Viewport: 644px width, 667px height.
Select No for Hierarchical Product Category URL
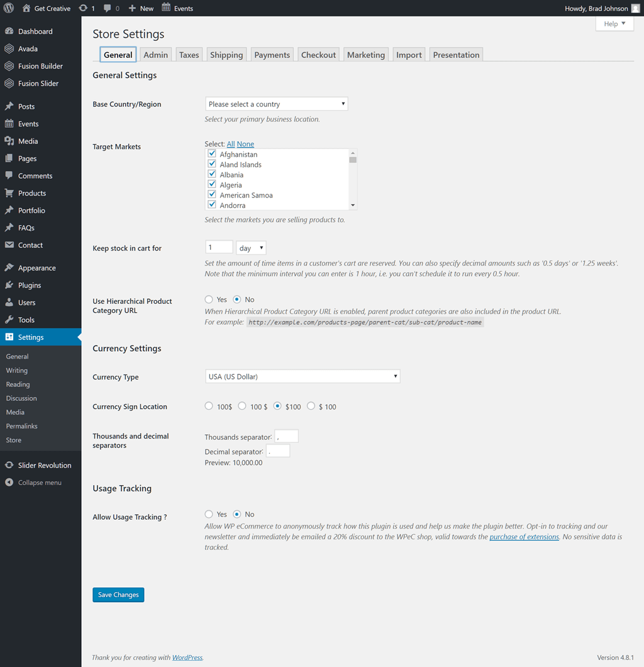coord(237,300)
